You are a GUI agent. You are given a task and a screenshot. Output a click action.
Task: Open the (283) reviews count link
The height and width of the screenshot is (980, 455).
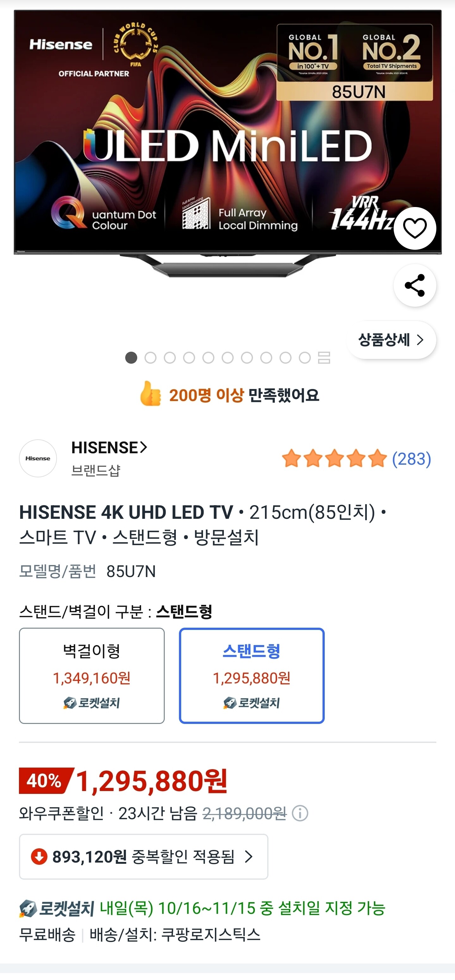[411, 459]
